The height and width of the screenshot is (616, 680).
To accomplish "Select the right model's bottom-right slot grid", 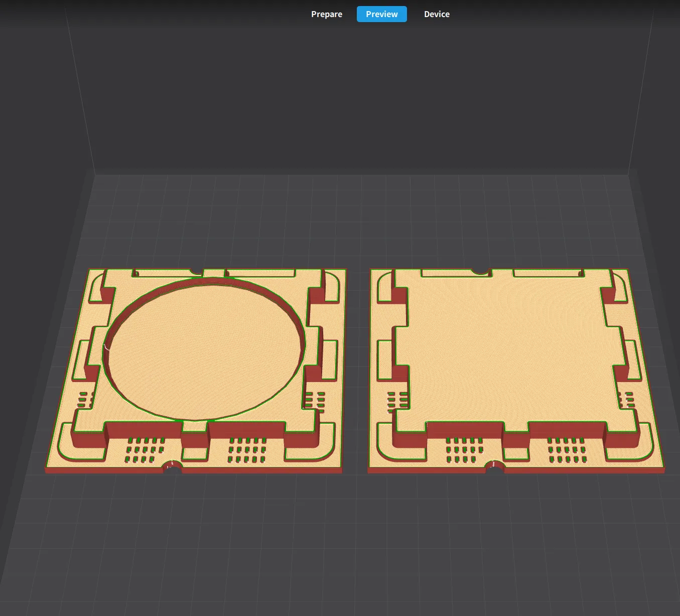I will [567, 450].
